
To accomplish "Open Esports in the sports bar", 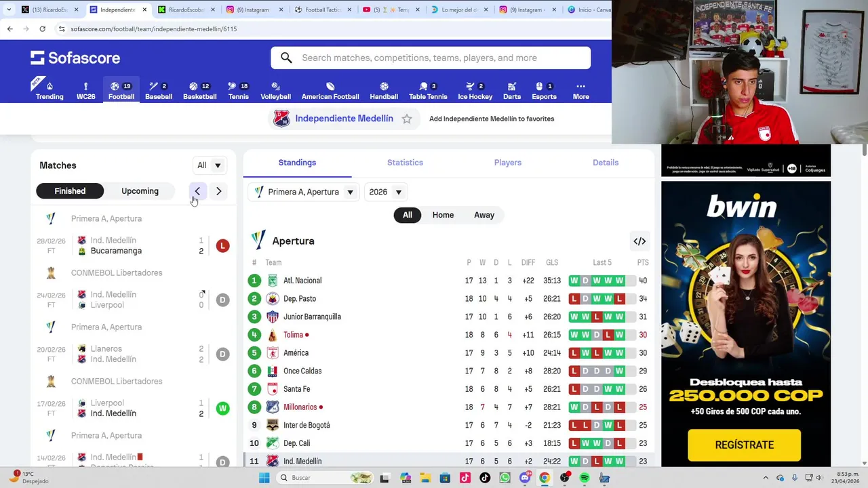I will [x=544, y=90].
